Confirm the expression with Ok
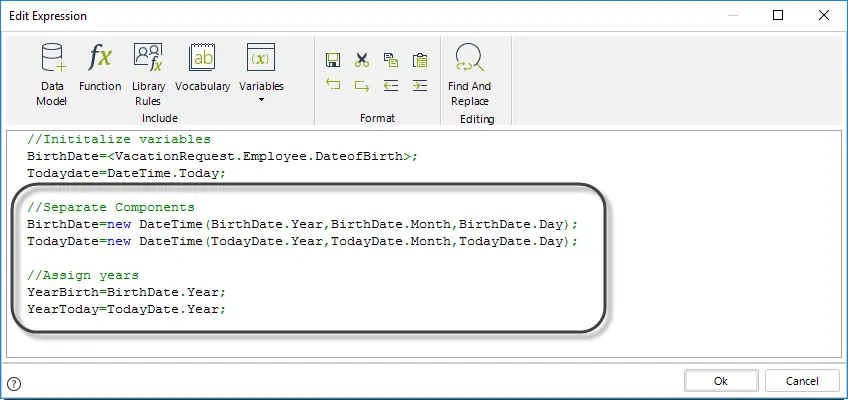848x400 pixels. coord(721,381)
